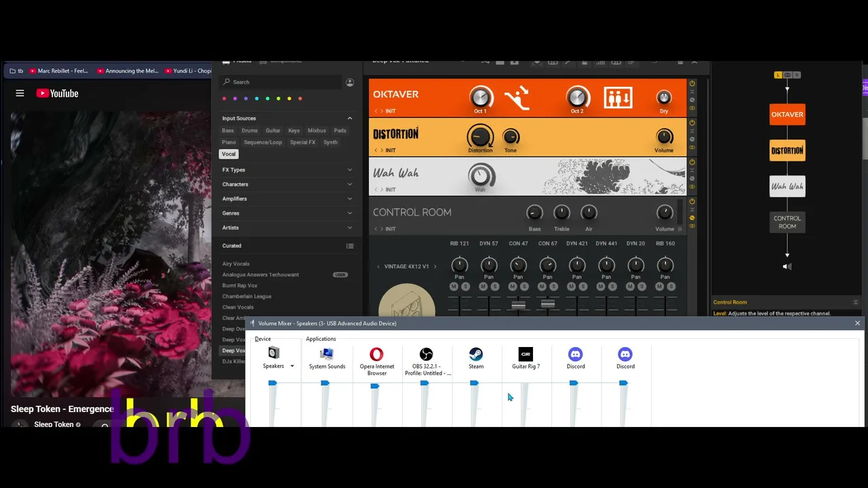
Task: Filter presets by Drums tag
Action: [x=250, y=131]
